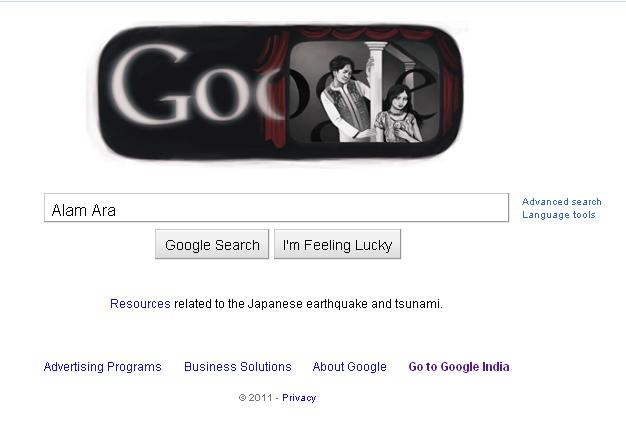Click the white pillar in the doodle

point(376,90)
